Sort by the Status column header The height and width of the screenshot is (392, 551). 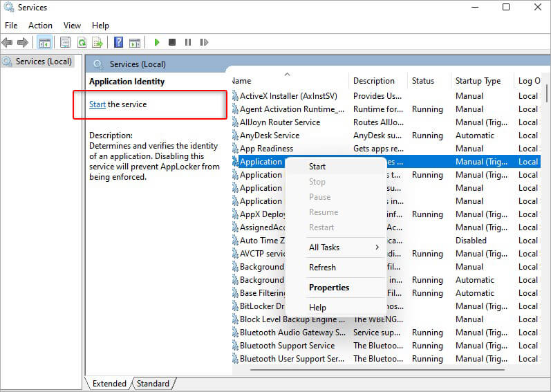point(429,81)
